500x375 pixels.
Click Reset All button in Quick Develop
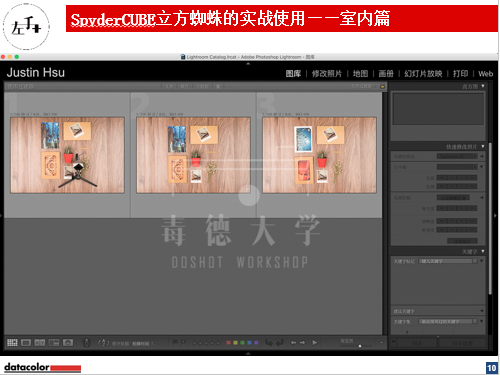click(x=462, y=241)
